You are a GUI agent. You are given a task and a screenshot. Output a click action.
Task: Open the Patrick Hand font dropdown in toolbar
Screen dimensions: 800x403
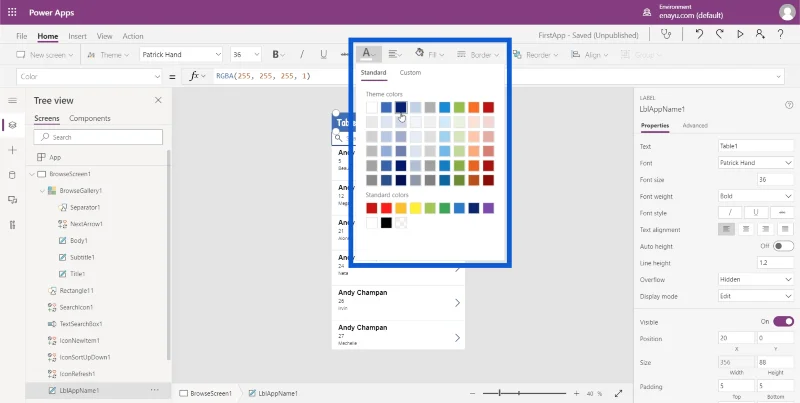(x=181, y=54)
